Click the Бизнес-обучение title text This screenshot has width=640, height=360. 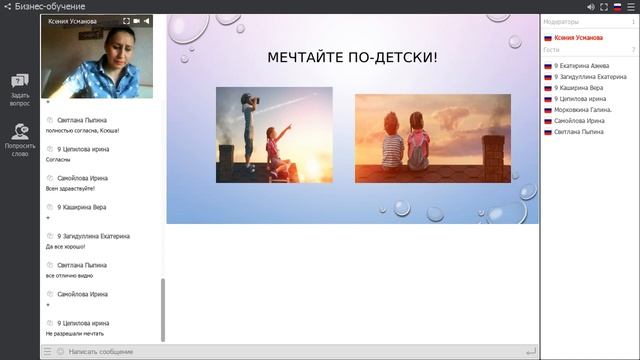click(x=50, y=7)
